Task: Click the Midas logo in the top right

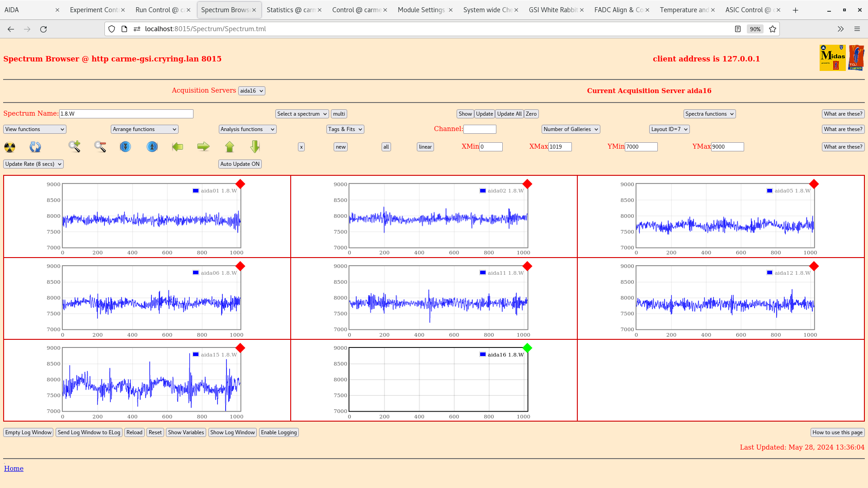Action: click(832, 58)
